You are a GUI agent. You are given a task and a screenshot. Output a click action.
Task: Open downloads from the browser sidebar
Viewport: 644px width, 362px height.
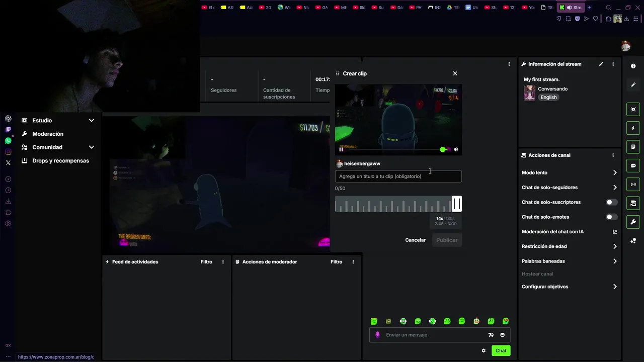tap(8, 201)
